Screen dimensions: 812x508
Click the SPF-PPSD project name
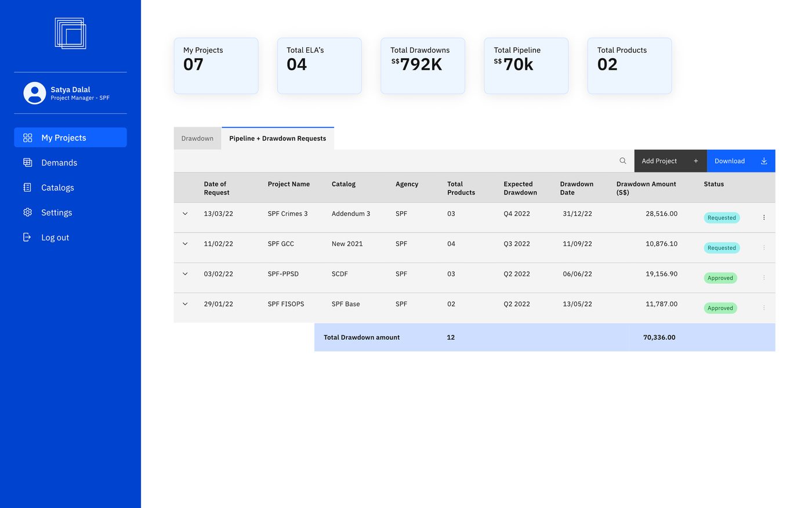coord(283,274)
